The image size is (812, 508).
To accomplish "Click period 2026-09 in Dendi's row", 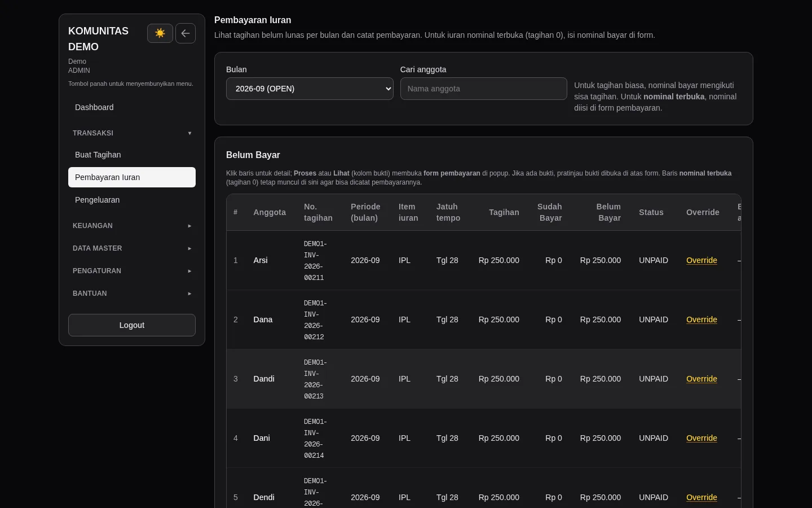I will [365, 497].
